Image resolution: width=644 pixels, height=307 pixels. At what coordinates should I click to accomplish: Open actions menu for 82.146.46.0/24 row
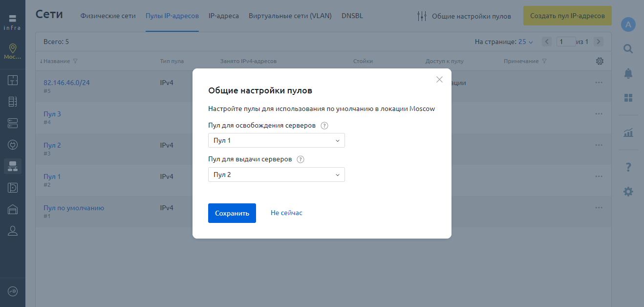[599, 83]
